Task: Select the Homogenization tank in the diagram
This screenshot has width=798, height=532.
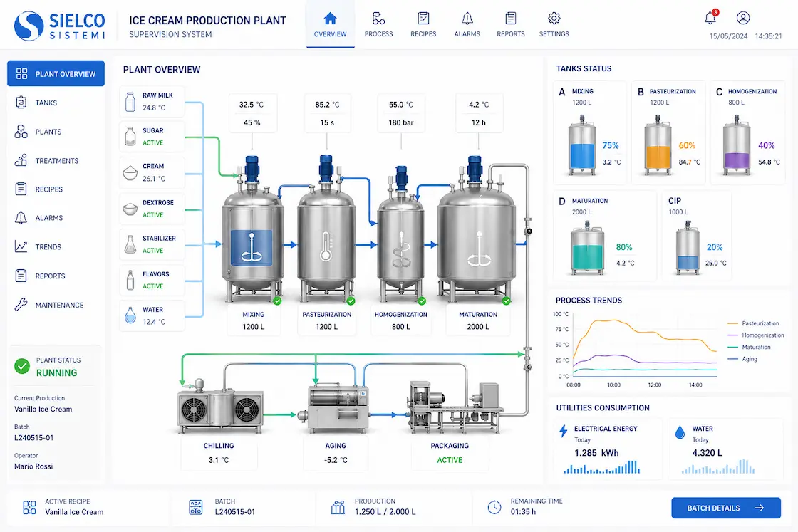Action: coord(401,234)
